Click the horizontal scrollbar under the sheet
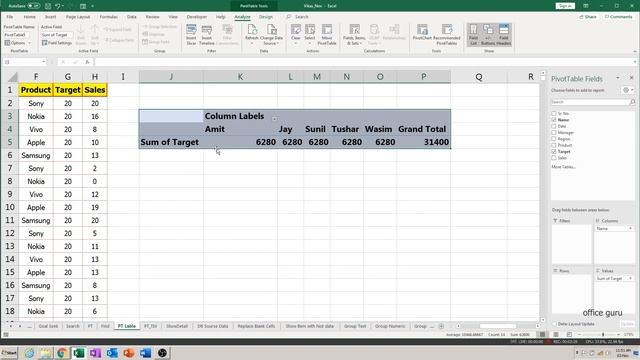 pyautogui.click(x=498, y=326)
